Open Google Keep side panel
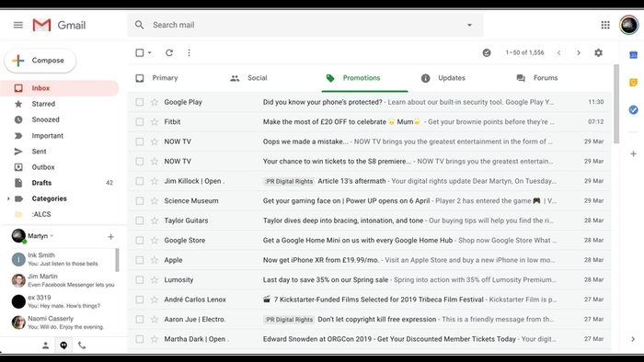This screenshot has height=362, width=644. 633,83
